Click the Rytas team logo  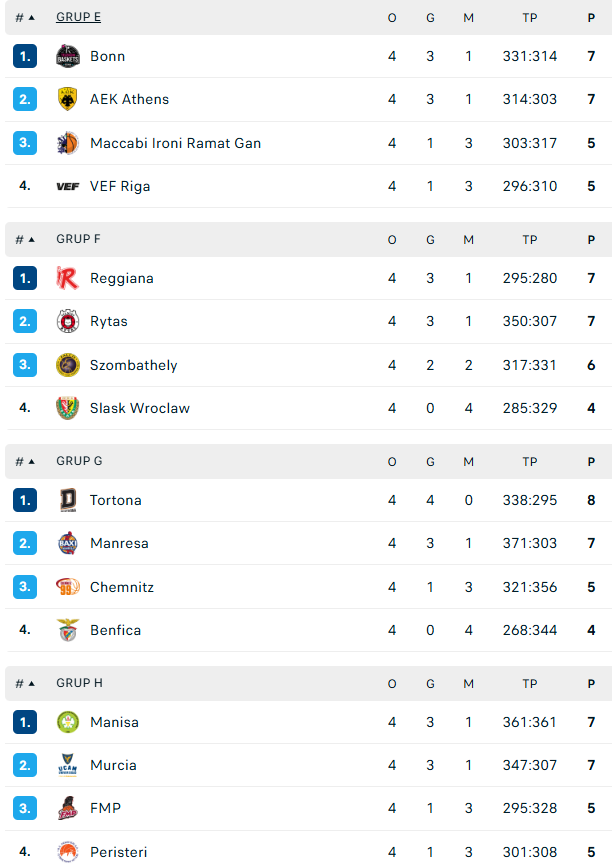point(68,321)
